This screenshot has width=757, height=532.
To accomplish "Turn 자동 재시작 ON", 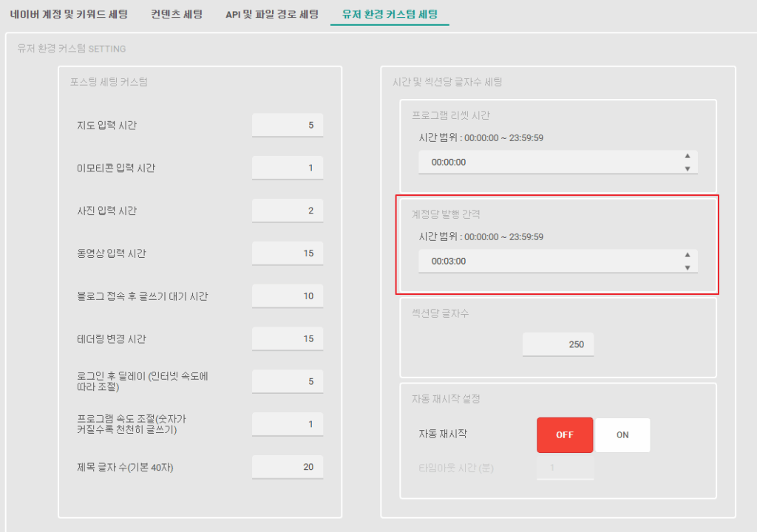I will coord(622,435).
